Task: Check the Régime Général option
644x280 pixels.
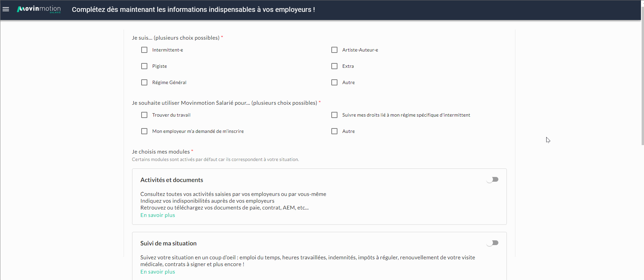Action: click(x=144, y=82)
